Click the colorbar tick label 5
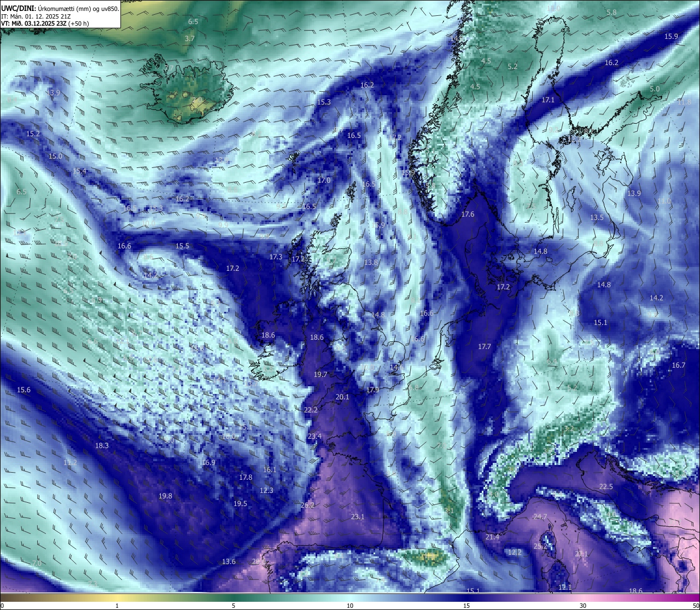Image resolution: width=700 pixels, height=610 pixels. pos(234,605)
